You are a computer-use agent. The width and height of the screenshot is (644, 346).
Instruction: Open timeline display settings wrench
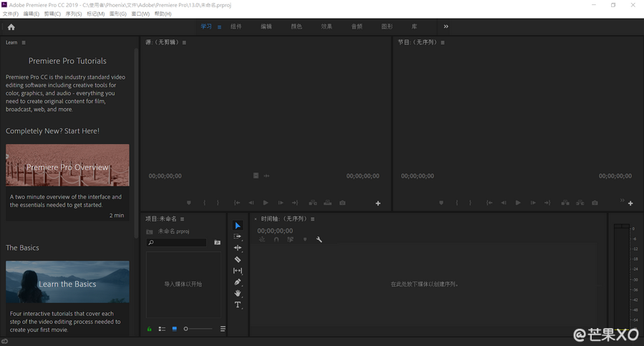pos(319,239)
